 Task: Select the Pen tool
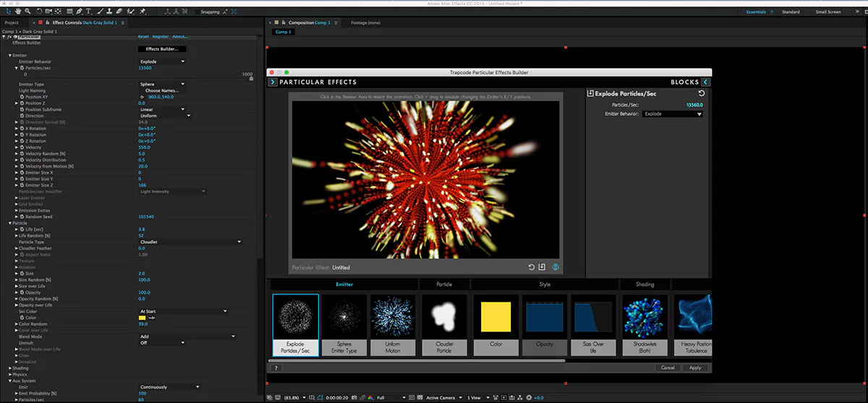[x=80, y=12]
